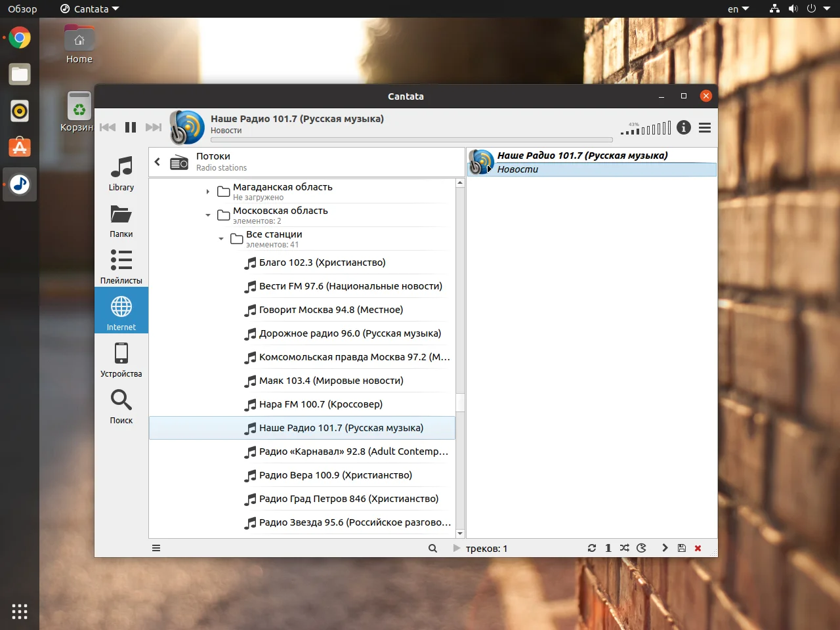This screenshot has height=630, width=840.
Task: Switch to the Library tab
Action: 121,174
